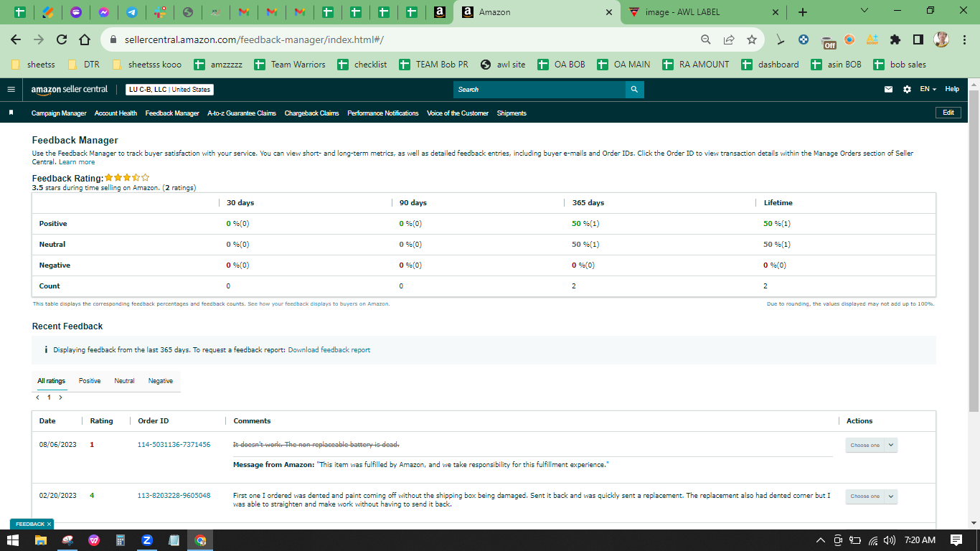Close the FEEDBACK tag at bottom left
Screen dimensions: 980x551
tap(49, 524)
